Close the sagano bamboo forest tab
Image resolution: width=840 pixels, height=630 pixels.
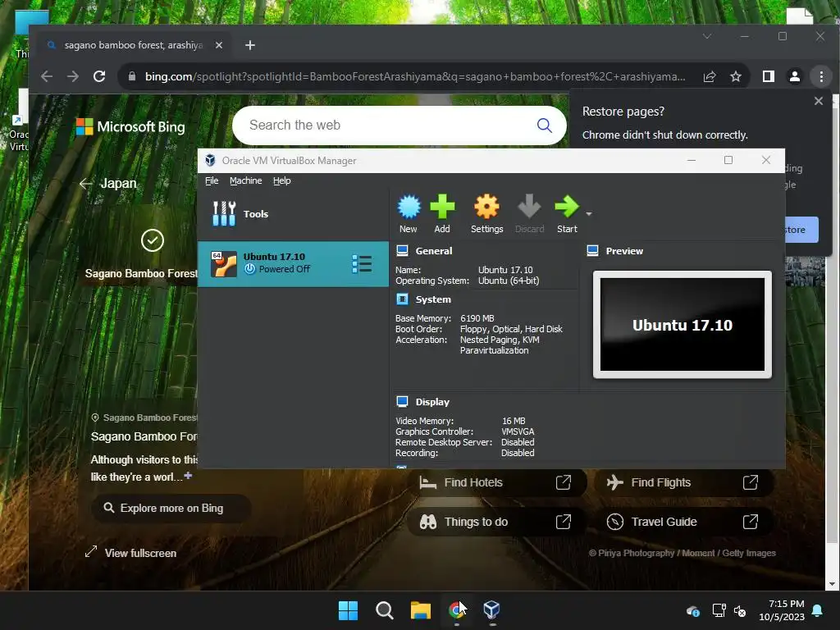218,46
